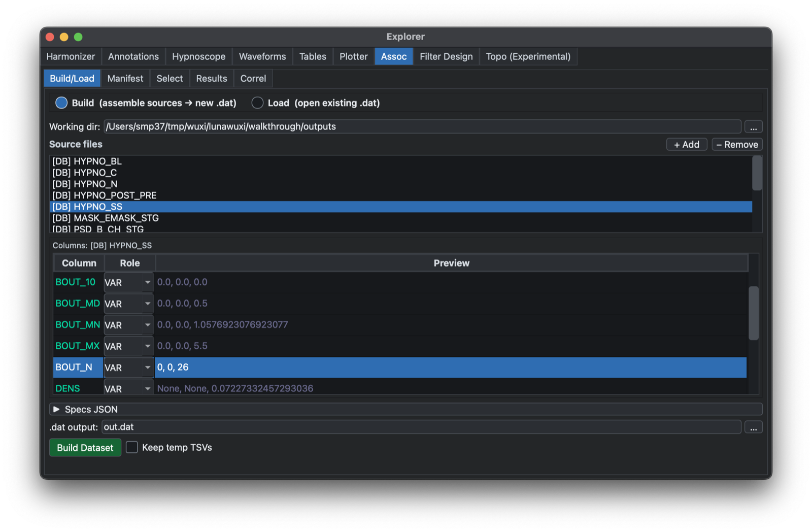812x532 pixels.
Task: Select the BOUT_N column name
Action: (74, 367)
